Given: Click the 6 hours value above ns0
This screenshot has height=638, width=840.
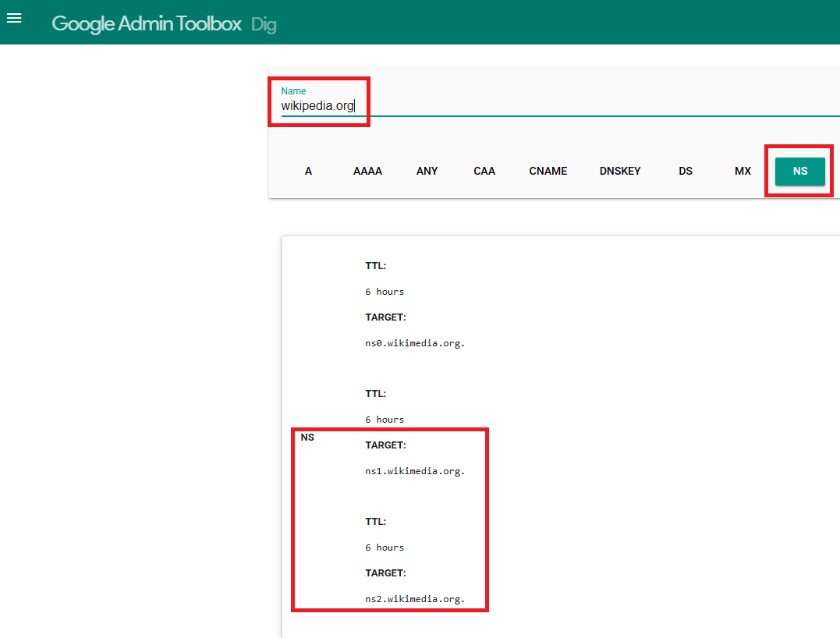Looking at the screenshot, I should pos(385,292).
